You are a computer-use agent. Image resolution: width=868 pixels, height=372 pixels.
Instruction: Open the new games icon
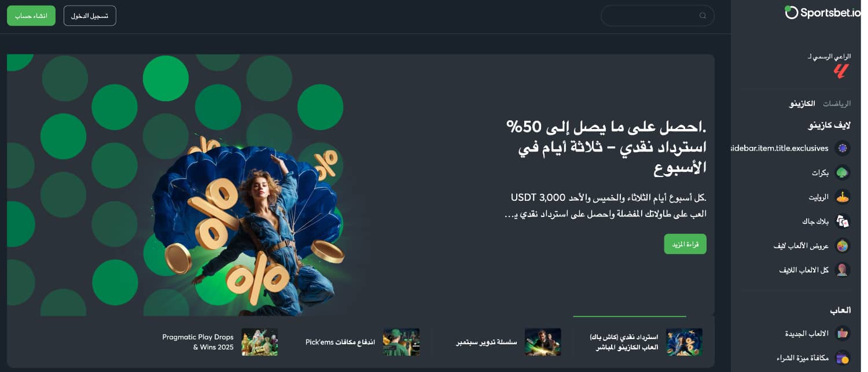tap(843, 334)
